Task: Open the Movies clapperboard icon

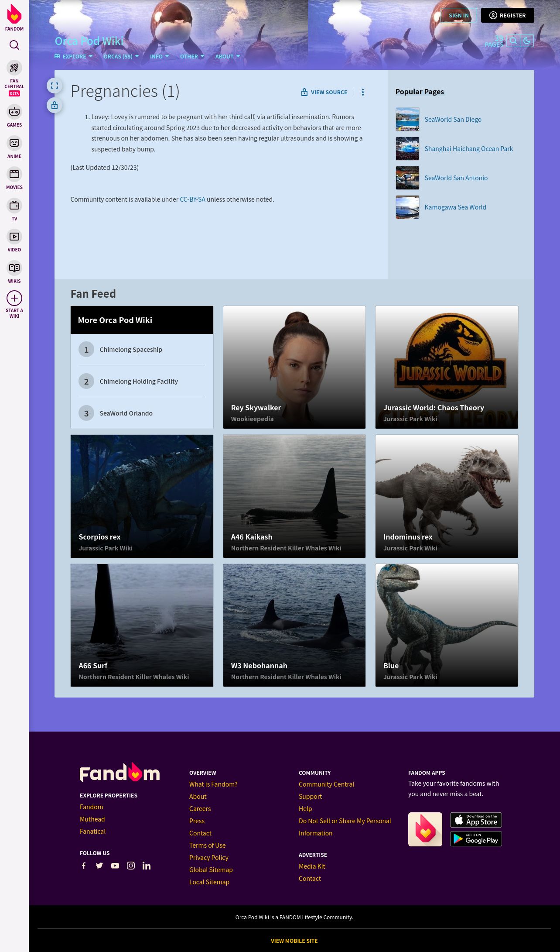Action: pyautogui.click(x=14, y=174)
